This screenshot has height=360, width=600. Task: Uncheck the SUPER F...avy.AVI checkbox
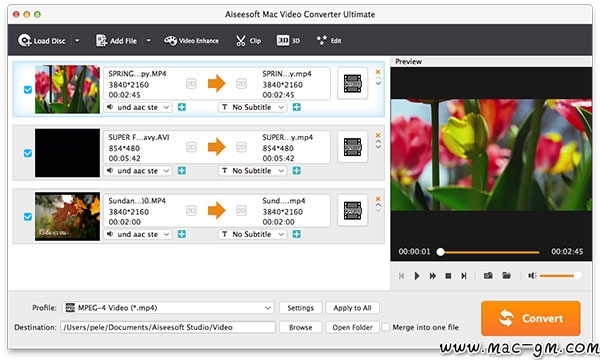click(x=28, y=153)
